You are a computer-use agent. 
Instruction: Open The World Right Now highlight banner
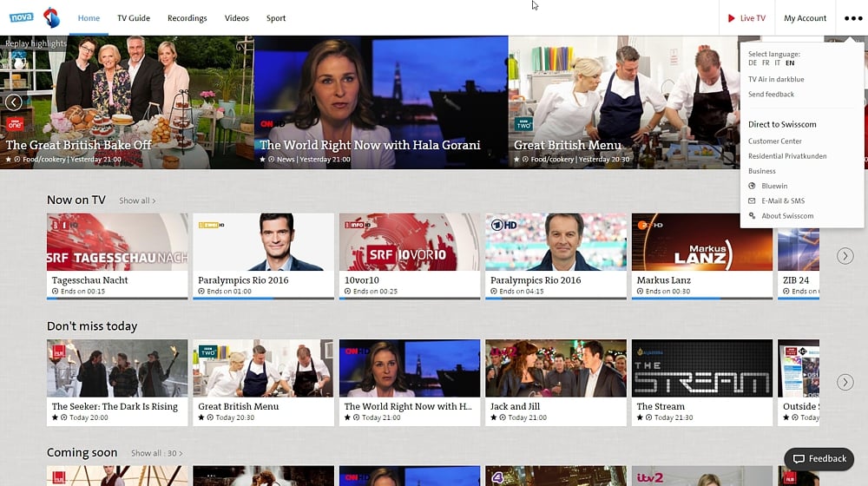pos(381,102)
